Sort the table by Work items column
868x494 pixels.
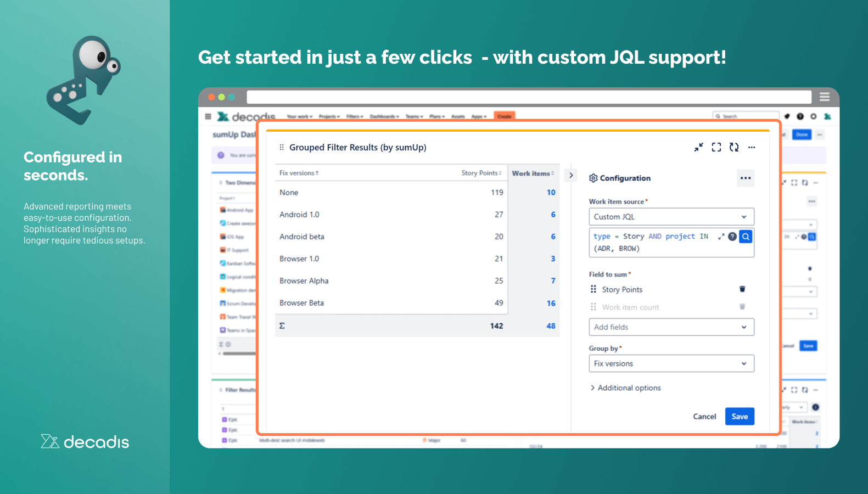533,173
